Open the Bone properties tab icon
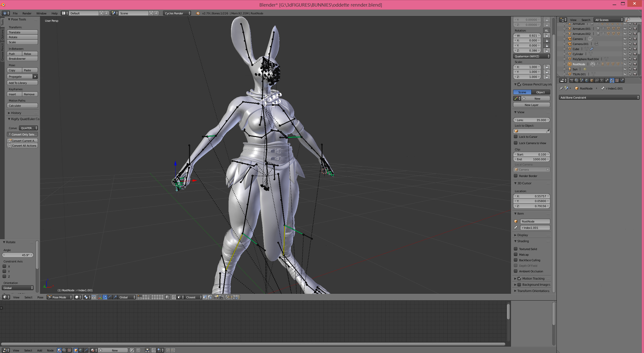This screenshot has width=644, height=353. coord(607,80)
